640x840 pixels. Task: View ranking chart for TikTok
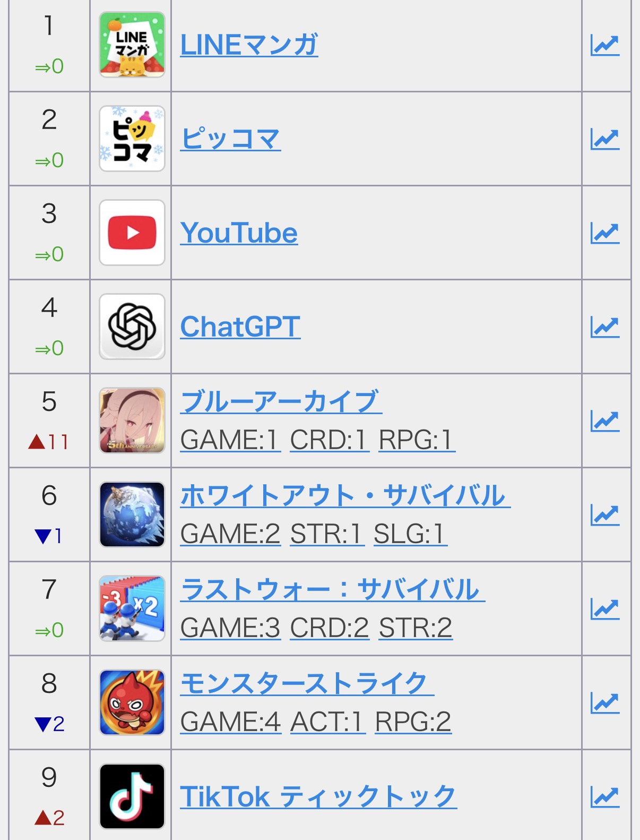(605, 796)
